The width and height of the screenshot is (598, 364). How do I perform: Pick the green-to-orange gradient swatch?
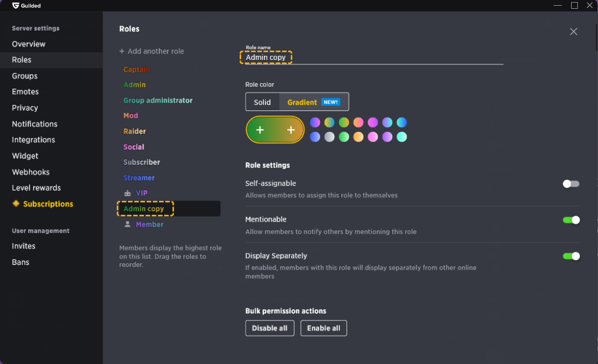click(x=344, y=122)
